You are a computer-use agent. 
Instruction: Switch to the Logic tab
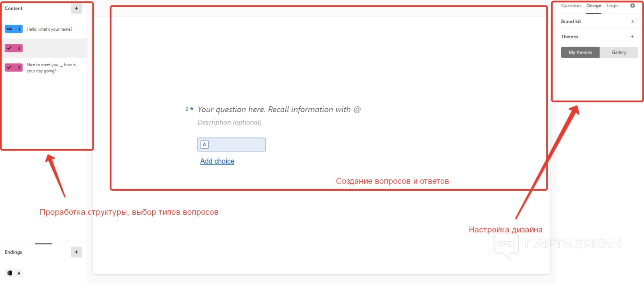(612, 6)
